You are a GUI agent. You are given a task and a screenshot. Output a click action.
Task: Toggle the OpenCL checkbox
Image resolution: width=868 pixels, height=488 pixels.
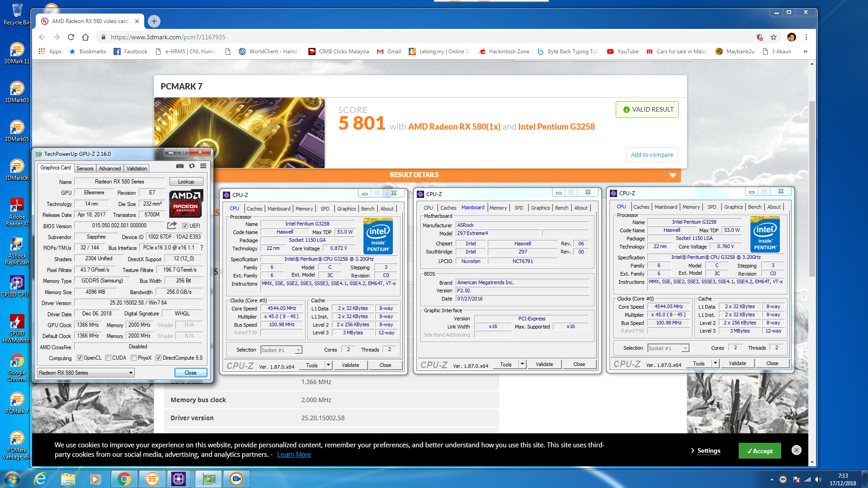80,358
